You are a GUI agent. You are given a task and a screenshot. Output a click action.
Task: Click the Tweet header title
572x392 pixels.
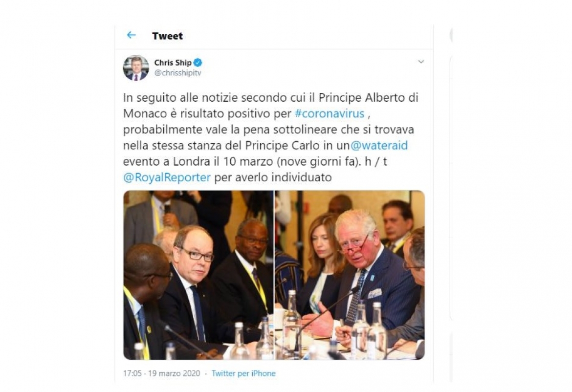[x=167, y=36]
